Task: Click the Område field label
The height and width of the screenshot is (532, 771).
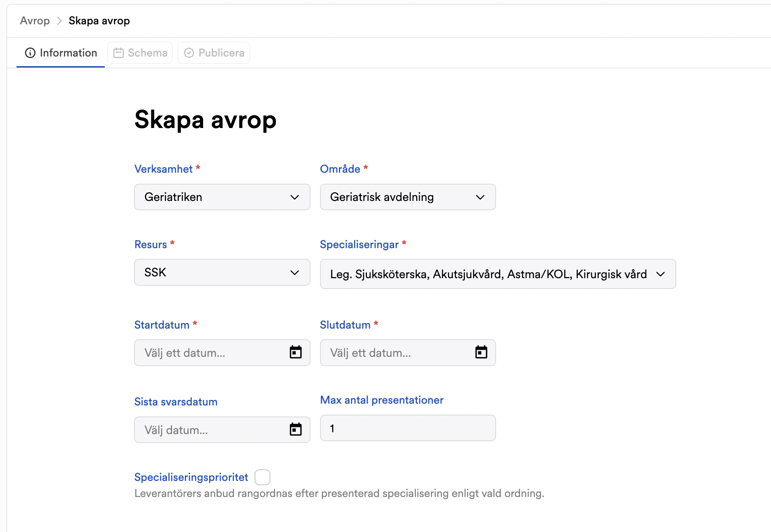Action: (x=340, y=169)
